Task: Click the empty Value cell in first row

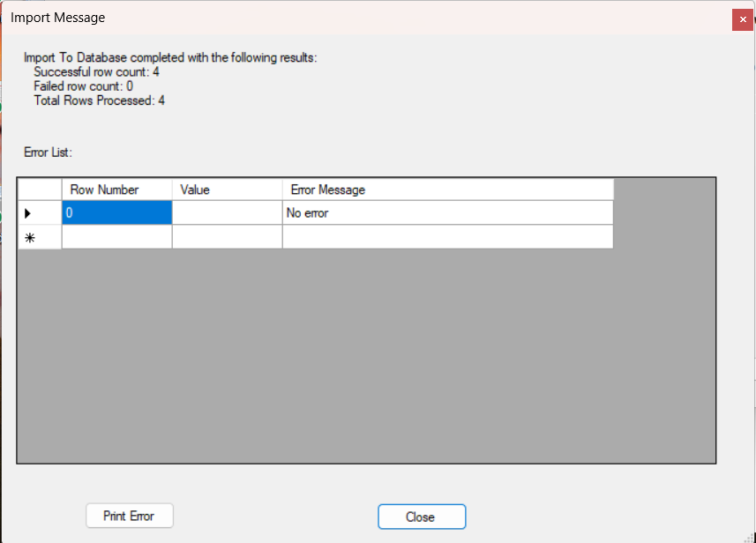Action: 227,213
